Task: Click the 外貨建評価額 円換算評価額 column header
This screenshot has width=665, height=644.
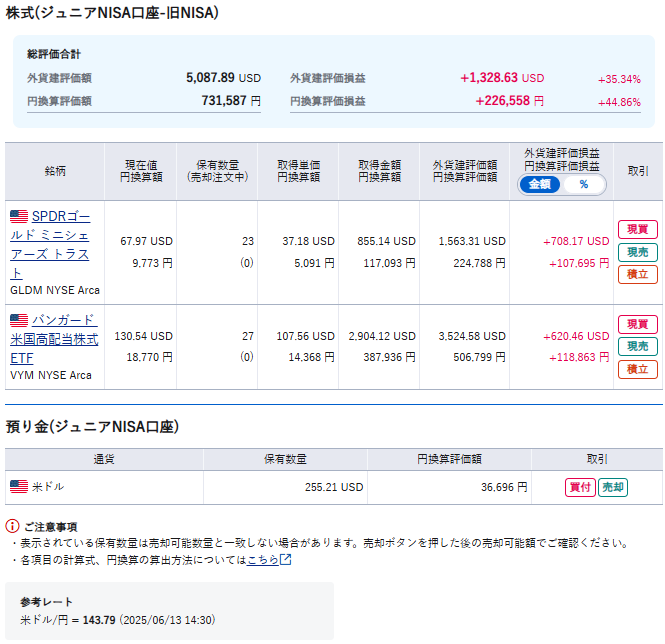Action: point(464,171)
